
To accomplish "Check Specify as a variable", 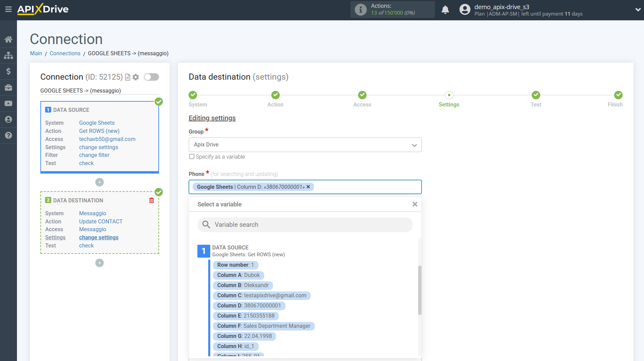I will [x=192, y=157].
